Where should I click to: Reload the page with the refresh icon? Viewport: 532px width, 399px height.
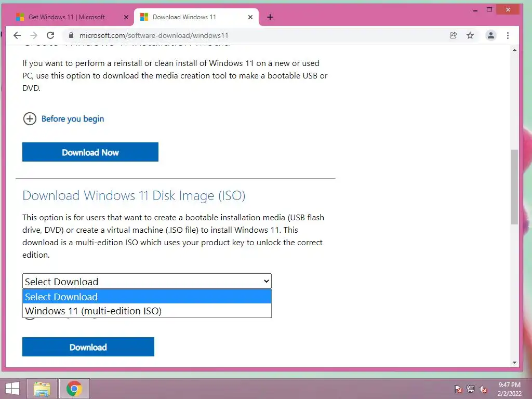tap(50, 35)
